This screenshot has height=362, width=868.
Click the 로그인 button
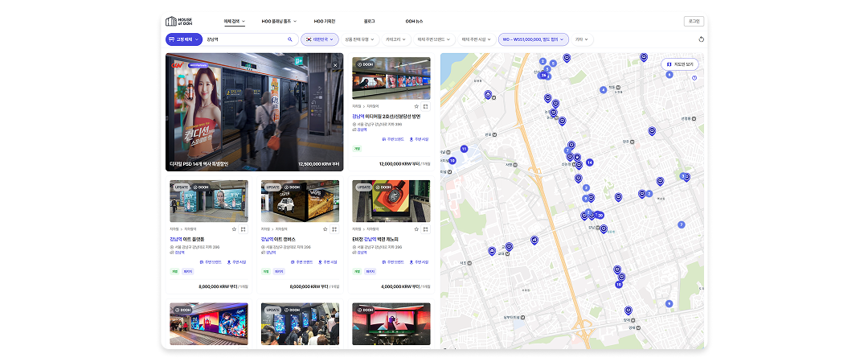coord(694,21)
